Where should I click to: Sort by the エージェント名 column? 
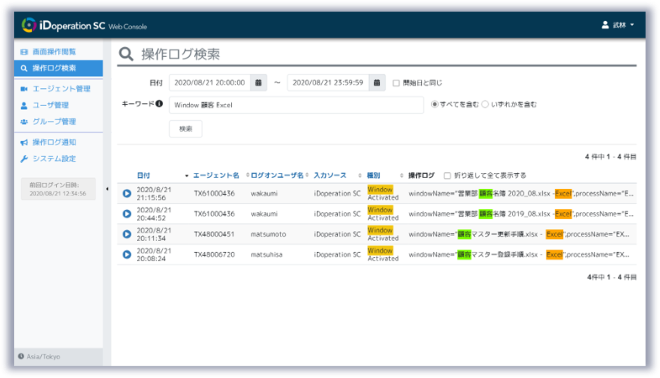point(216,175)
